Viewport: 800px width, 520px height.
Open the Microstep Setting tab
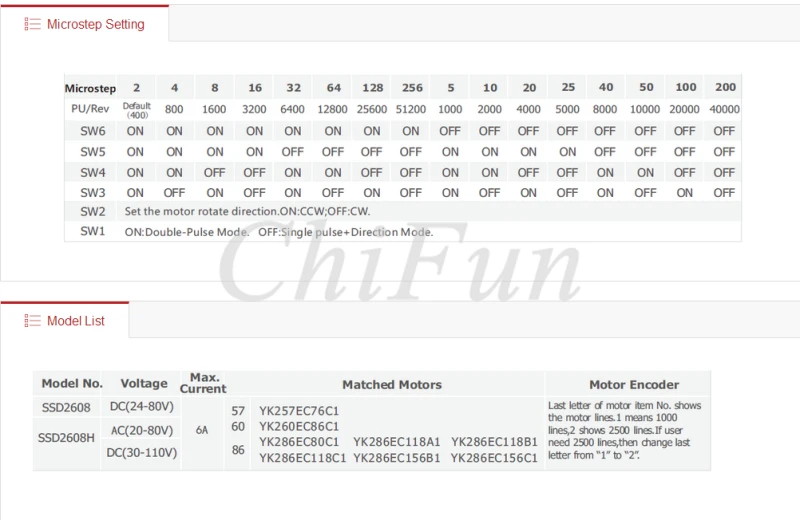point(84,24)
